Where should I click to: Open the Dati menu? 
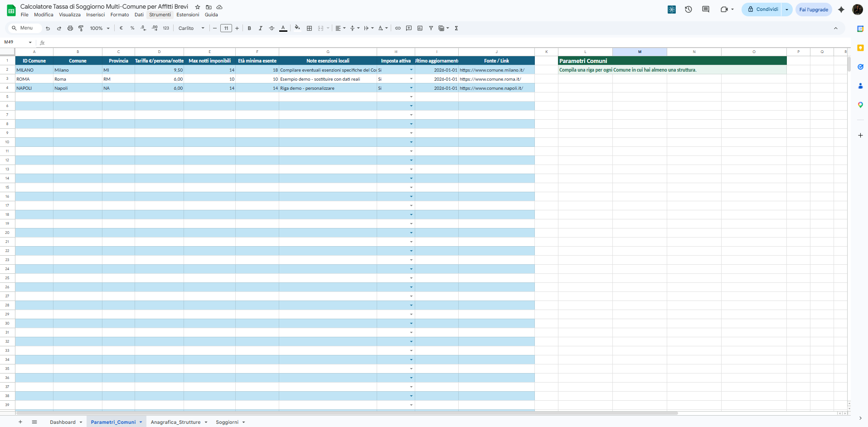pos(139,15)
